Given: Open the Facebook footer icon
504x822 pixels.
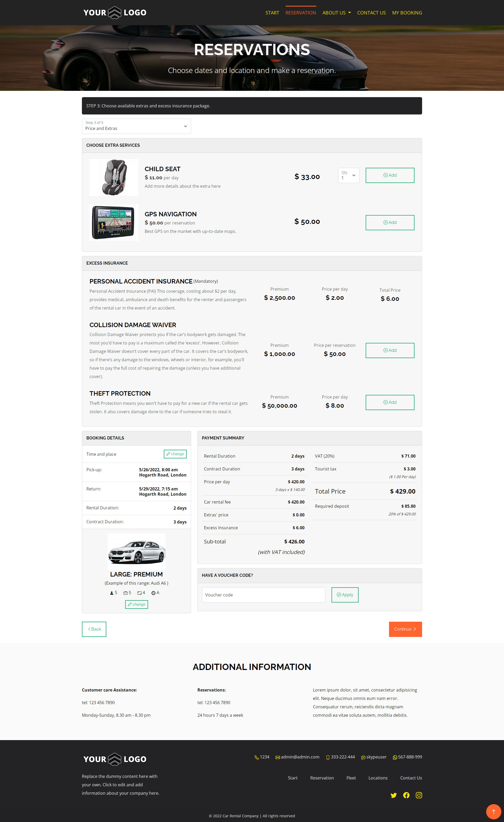Looking at the screenshot, I should tap(406, 795).
